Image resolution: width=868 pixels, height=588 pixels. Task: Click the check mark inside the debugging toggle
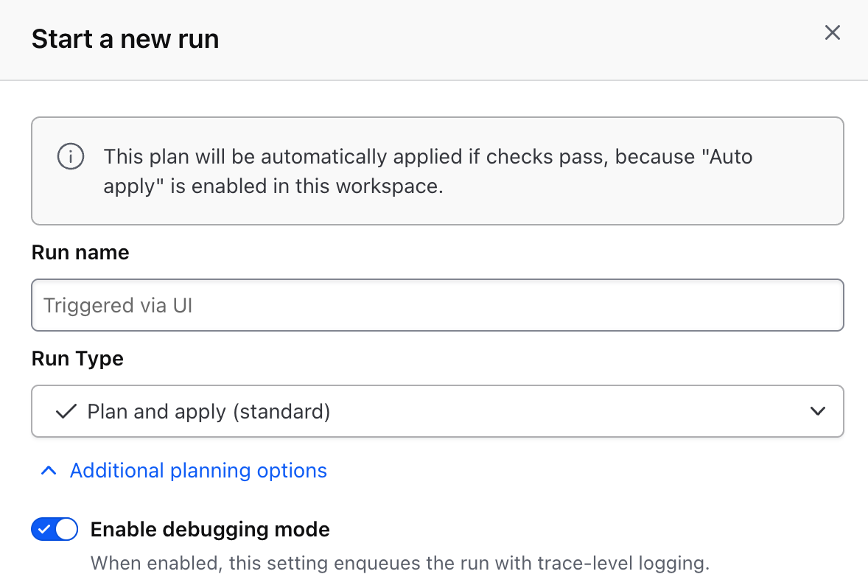click(x=44, y=529)
